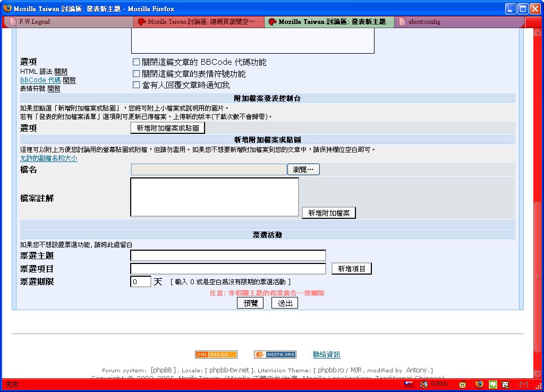Click the MOZTW.ORG badge

[x=275, y=354]
